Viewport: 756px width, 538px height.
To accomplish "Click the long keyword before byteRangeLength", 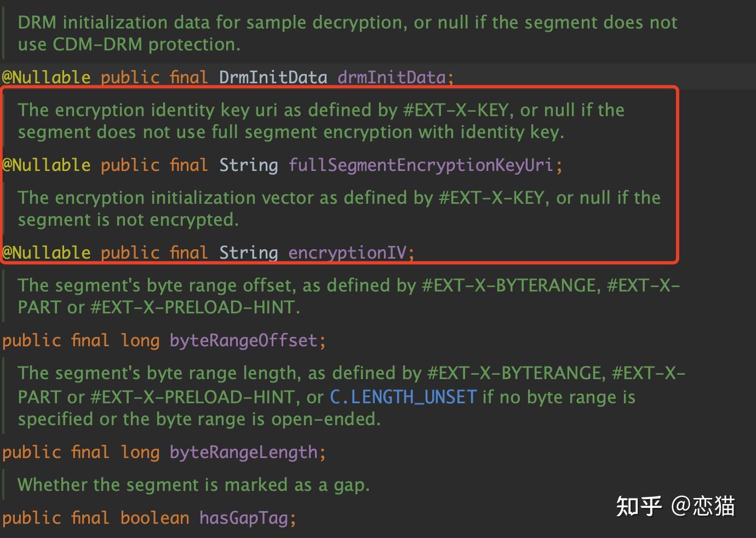I will point(140,452).
